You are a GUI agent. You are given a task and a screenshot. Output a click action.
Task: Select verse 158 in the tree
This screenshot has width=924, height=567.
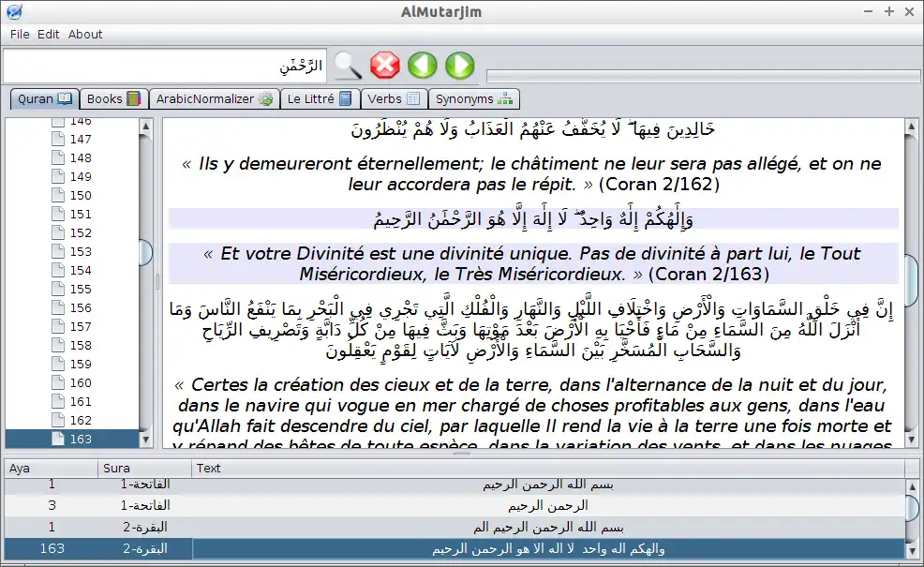click(x=71, y=346)
